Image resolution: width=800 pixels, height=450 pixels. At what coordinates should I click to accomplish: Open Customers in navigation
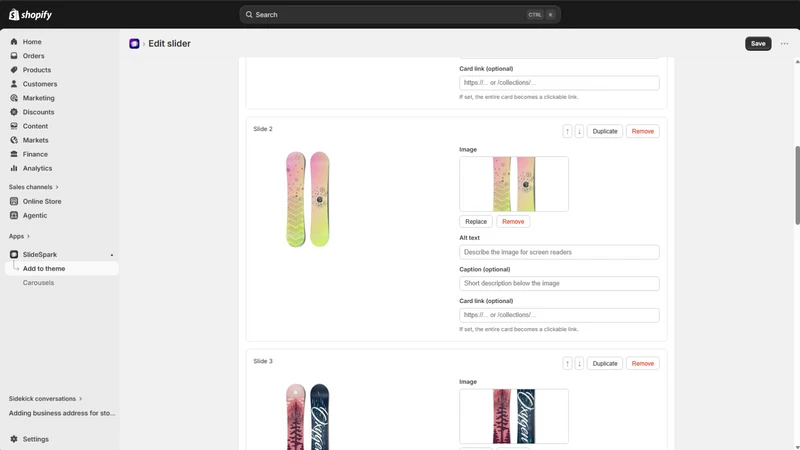point(40,84)
